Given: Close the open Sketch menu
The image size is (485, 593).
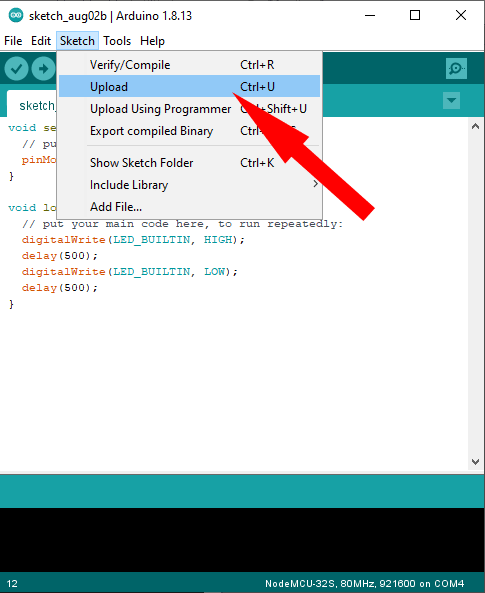Looking at the screenshot, I should [77, 41].
